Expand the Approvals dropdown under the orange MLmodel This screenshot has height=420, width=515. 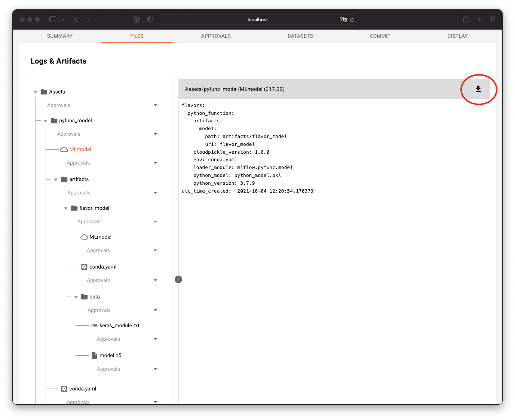(x=155, y=163)
